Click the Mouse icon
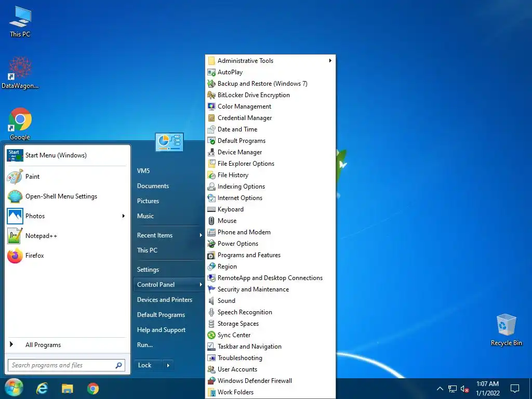Viewport: 532px width, 399px height. pyautogui.click(x=211, y=221)
